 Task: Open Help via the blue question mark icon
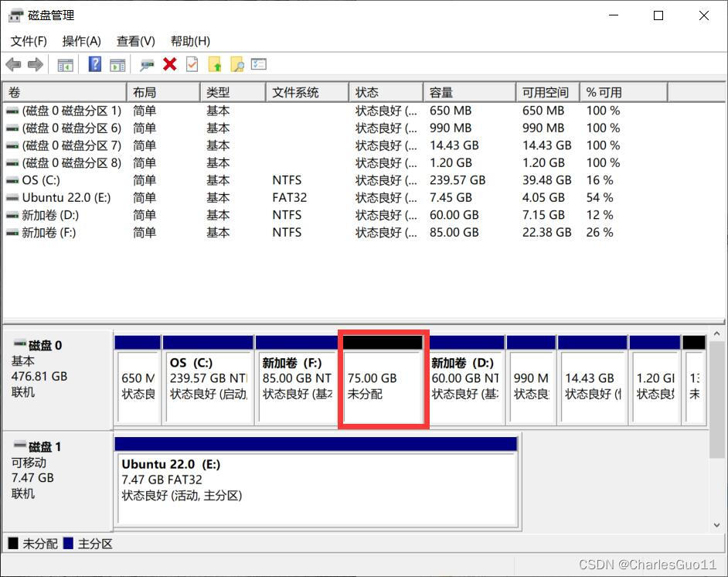point(95,64)
